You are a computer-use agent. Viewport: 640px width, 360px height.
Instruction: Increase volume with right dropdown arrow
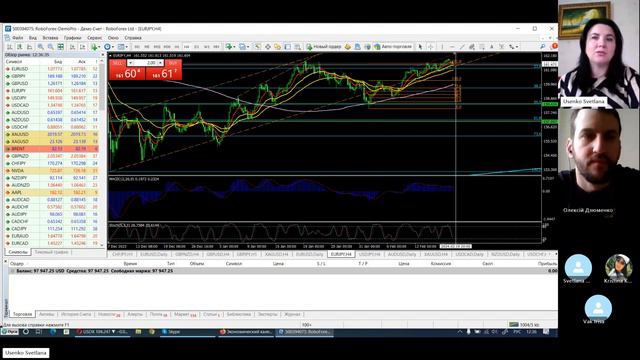[x=161, y=63]
